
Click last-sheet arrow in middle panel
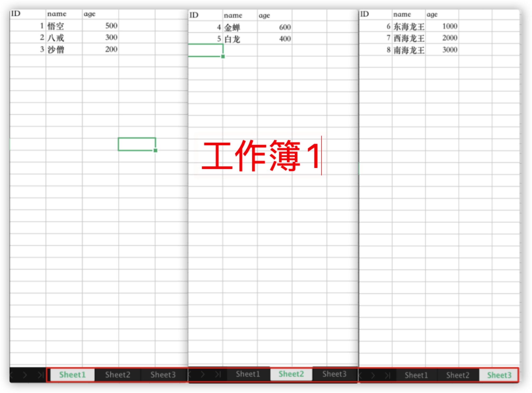click(x=218, y=374)
